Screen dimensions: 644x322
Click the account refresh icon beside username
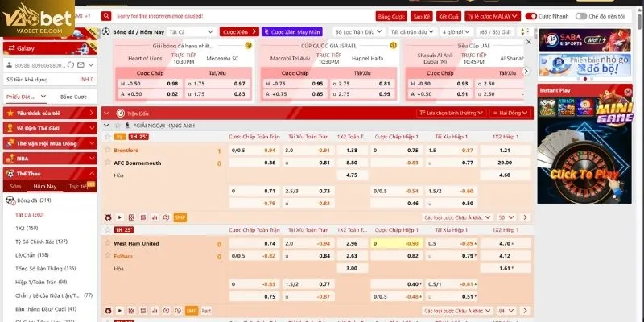click(71, 65)
